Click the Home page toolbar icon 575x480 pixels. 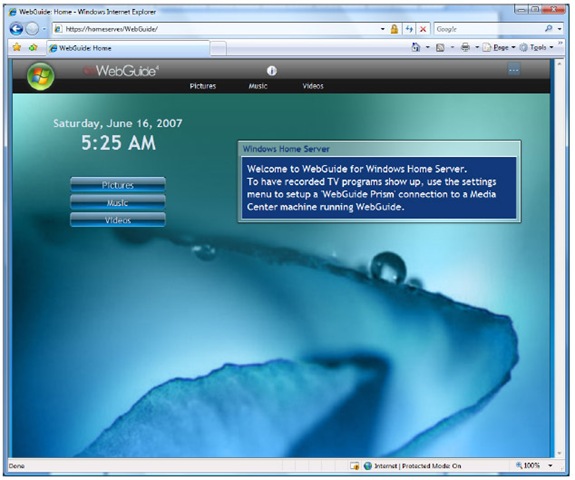click(416, 47)
